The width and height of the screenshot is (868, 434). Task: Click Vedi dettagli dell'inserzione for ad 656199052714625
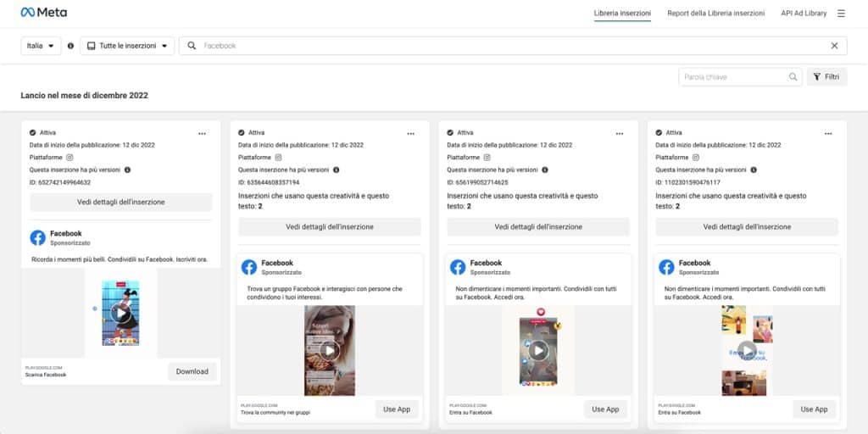538,227
